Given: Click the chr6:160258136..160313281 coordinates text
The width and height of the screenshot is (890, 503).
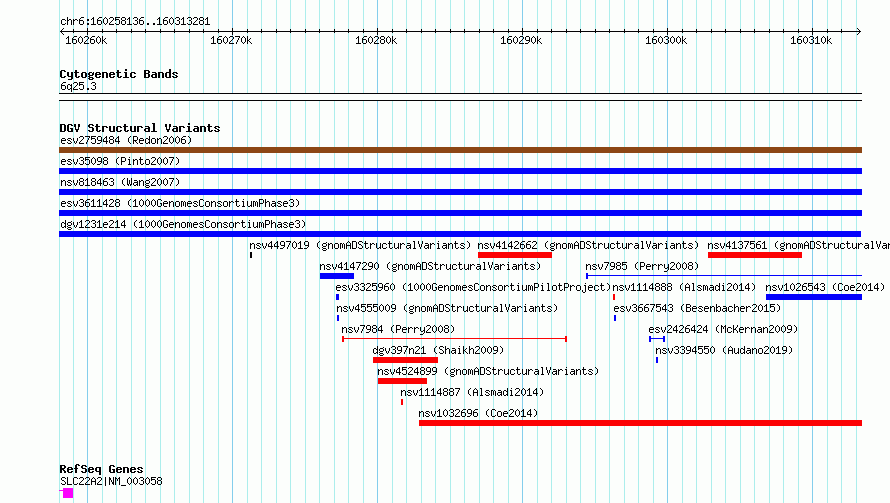Looking at the screenshot, I should (x=135, y=22).
